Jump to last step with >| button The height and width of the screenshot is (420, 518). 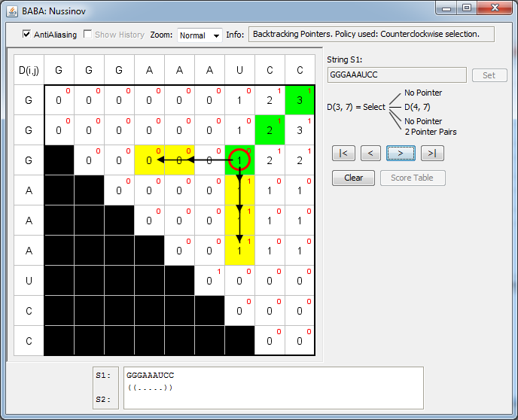[431, 154]
